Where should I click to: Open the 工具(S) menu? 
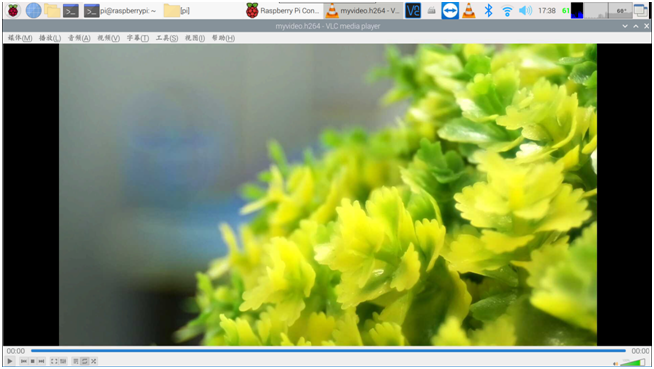pyautogui.click(x=167, y=38)
